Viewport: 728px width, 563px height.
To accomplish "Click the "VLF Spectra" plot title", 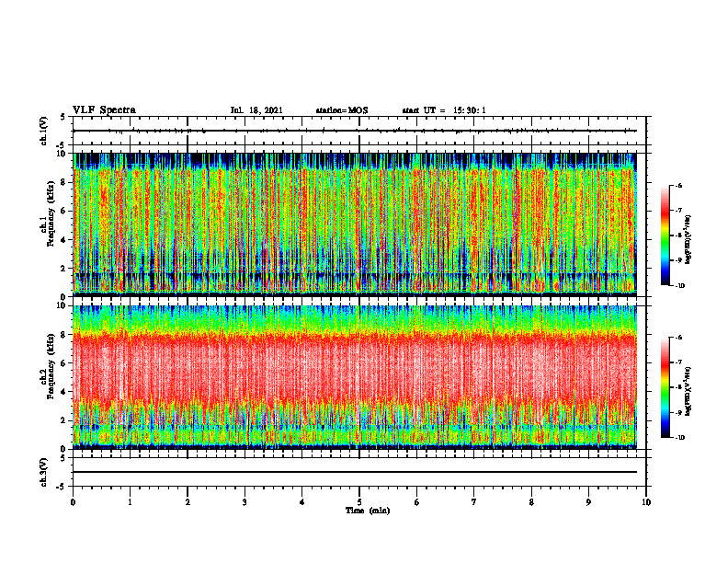I will tap(104, 110).
